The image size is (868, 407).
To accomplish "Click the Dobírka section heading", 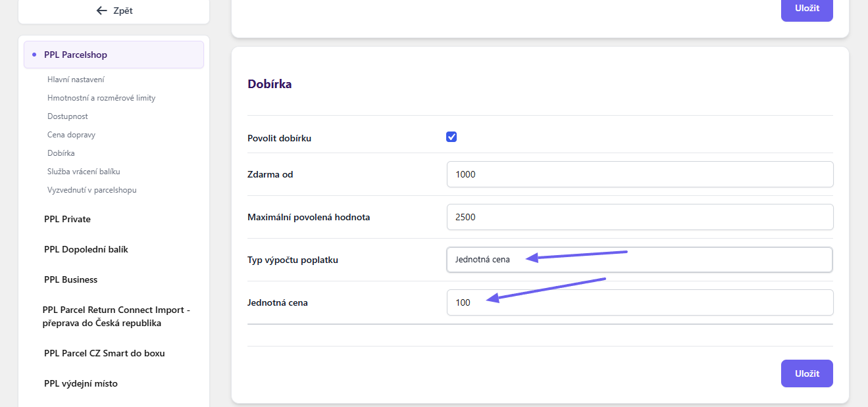I will pos(270,84).
